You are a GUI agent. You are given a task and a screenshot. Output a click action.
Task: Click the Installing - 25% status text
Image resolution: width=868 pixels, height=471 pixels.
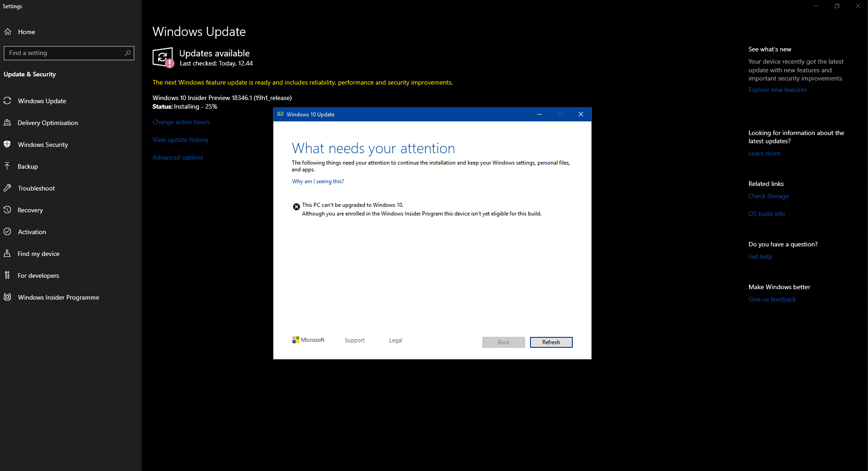pyautogui.click(x=196, y=106)
